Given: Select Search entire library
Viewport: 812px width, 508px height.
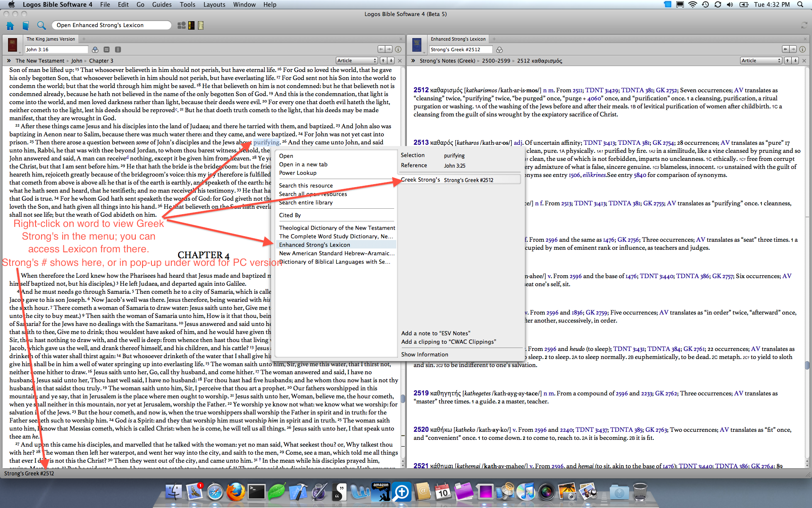Looking at the screenshot, I should 306,202.
